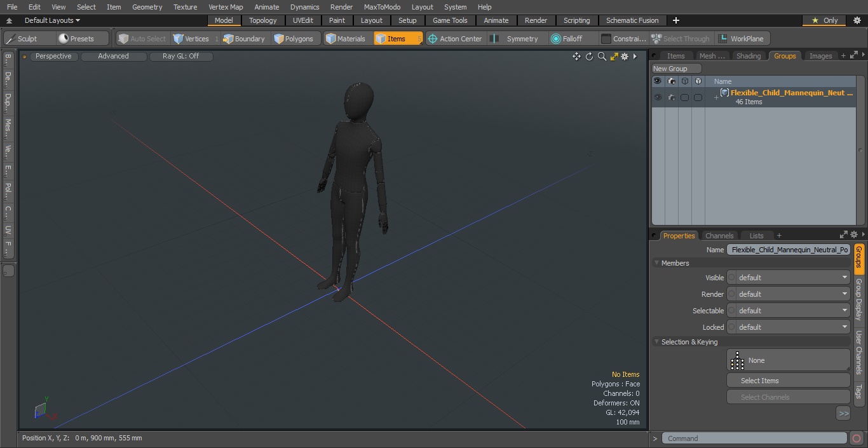868x448 pixels.
Task: Open the Visible default dropdown
Action: [x=789, y=278]
